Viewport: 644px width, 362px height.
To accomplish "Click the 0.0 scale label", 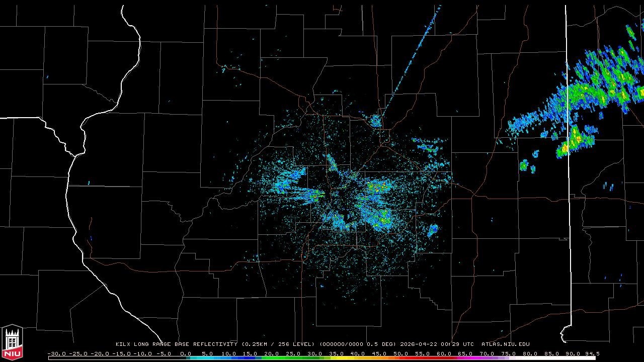I will pos(186,353).
